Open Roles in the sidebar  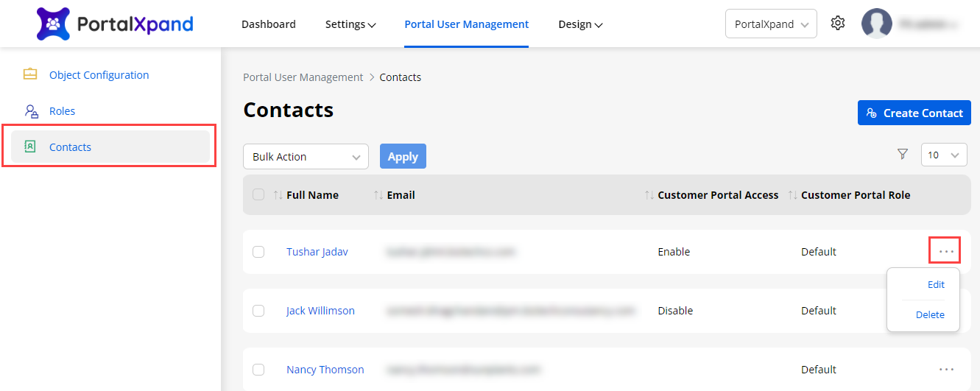pyautogui.click(x=62, y=111)
